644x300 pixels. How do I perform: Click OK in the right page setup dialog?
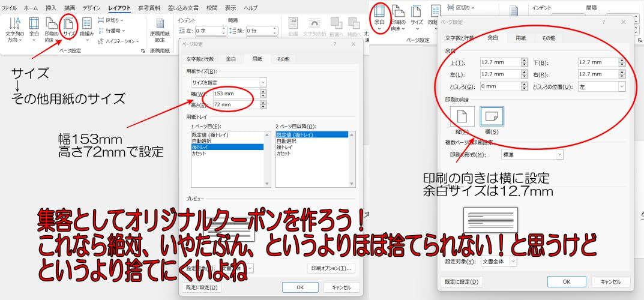tap(567, 281)
